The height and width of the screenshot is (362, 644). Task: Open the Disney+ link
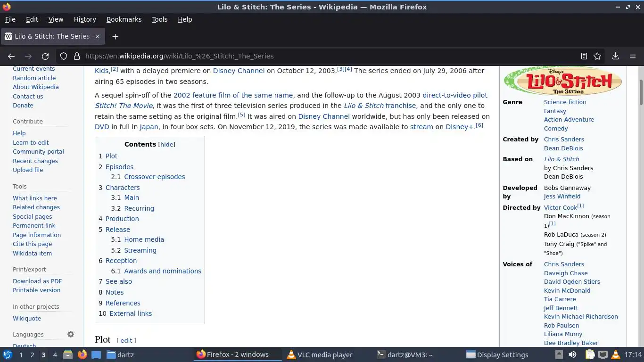(460, 127)
